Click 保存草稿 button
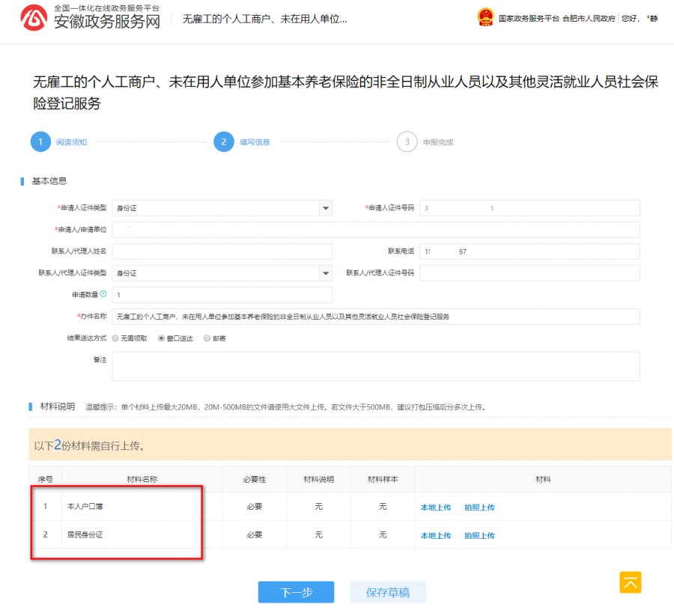 388,592
